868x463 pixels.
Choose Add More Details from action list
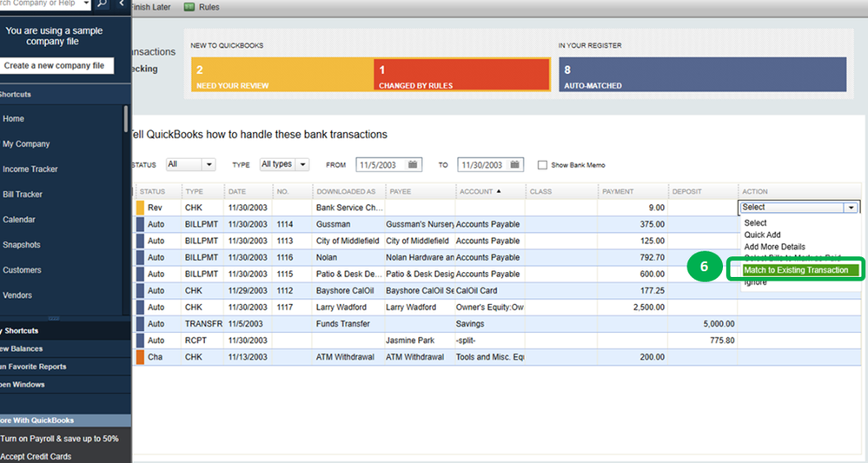point(774,247)
